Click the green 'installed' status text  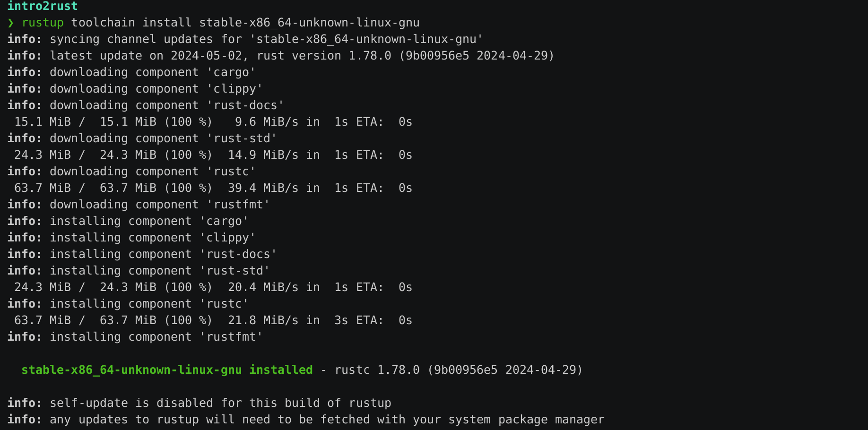(x=281, y=370)
